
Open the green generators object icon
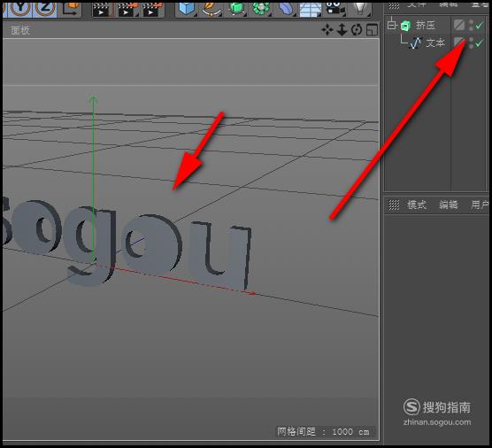point(236,9)
